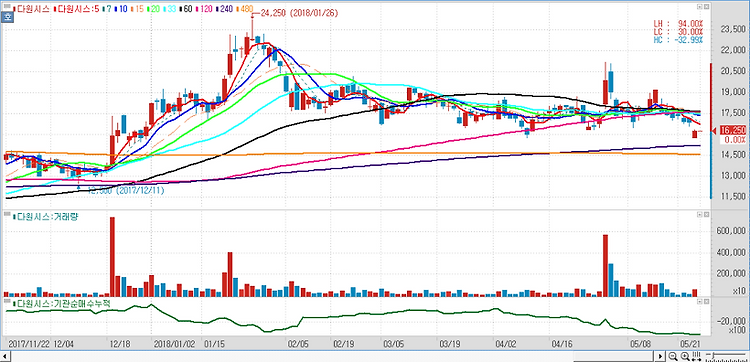Click the current price tag 16,250

tap(733, 130)
